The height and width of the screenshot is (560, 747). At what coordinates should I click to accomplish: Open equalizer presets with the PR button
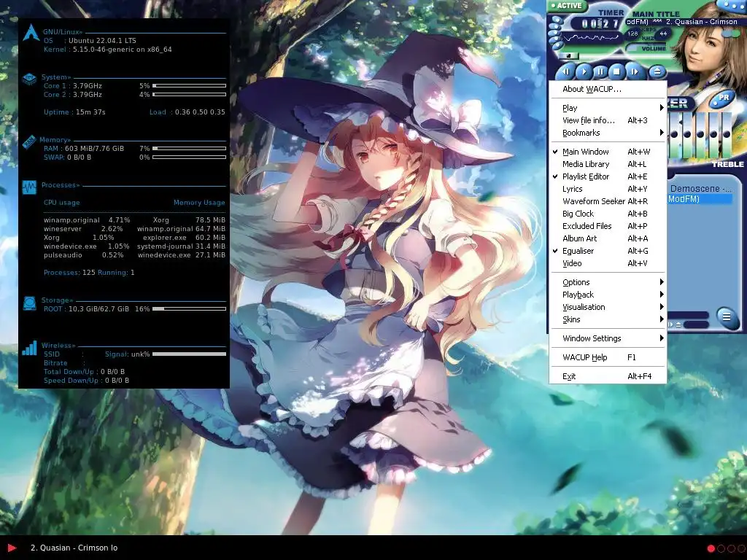[722, 98]
